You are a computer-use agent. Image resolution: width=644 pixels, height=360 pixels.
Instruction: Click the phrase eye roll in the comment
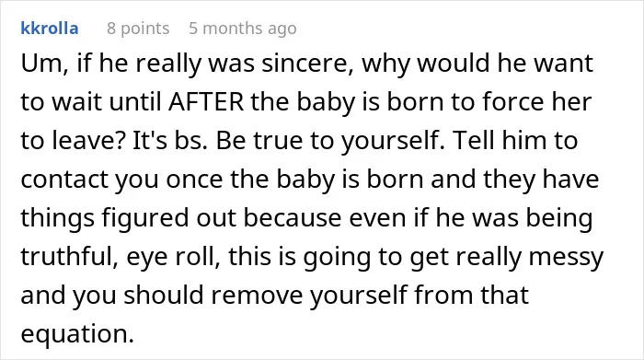[173, 257]
